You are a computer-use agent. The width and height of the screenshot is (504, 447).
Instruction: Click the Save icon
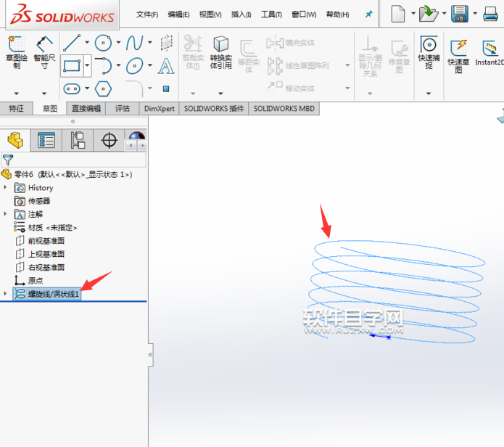point(460,14)
